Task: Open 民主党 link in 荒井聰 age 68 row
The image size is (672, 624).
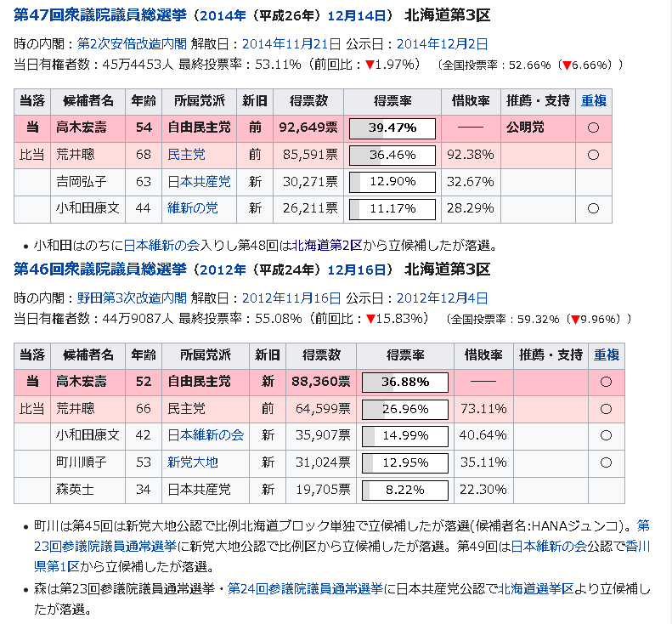Action: pyautogui.click(x=186, y=155)
